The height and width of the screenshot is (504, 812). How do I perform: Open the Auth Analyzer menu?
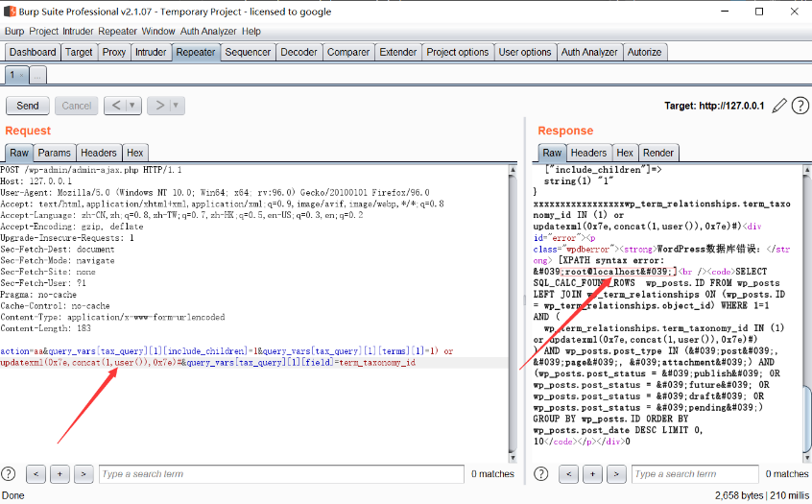pyautogui.click(x=208, y=31)
